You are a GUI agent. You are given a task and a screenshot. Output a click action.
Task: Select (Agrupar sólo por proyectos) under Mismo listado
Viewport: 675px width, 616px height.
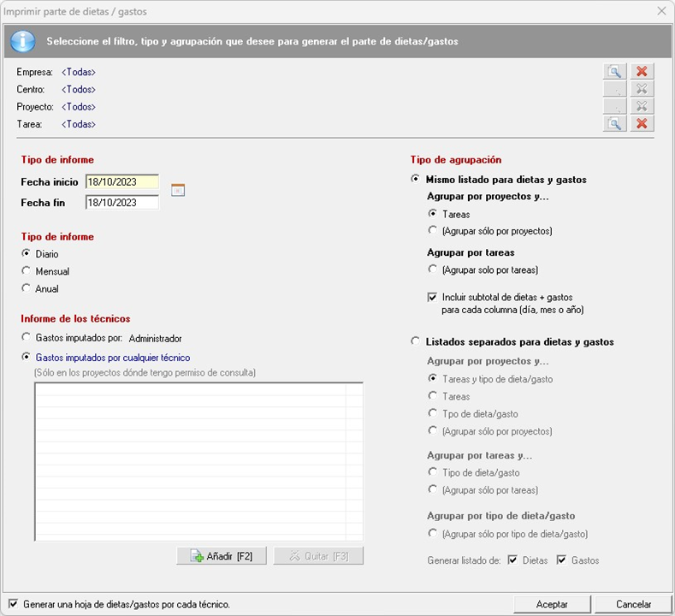tap(432, 231)
